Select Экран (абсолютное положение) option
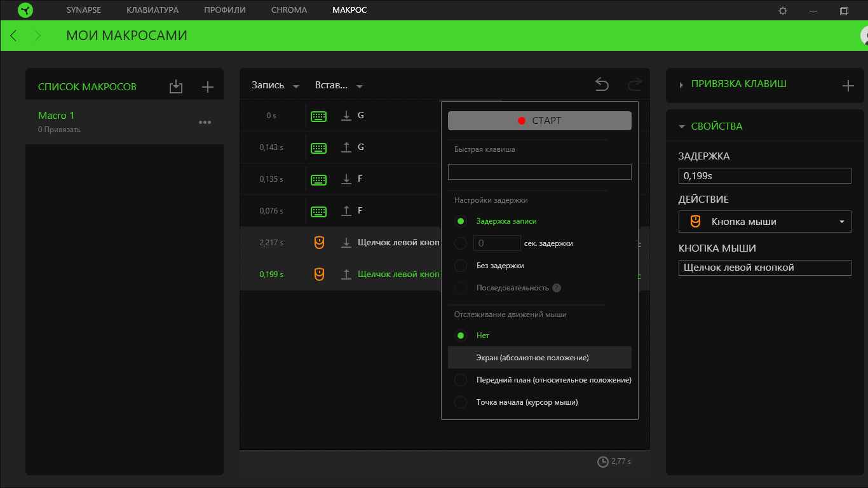The width and height of the screenshot is (868, 488). [x=539, y=358]
